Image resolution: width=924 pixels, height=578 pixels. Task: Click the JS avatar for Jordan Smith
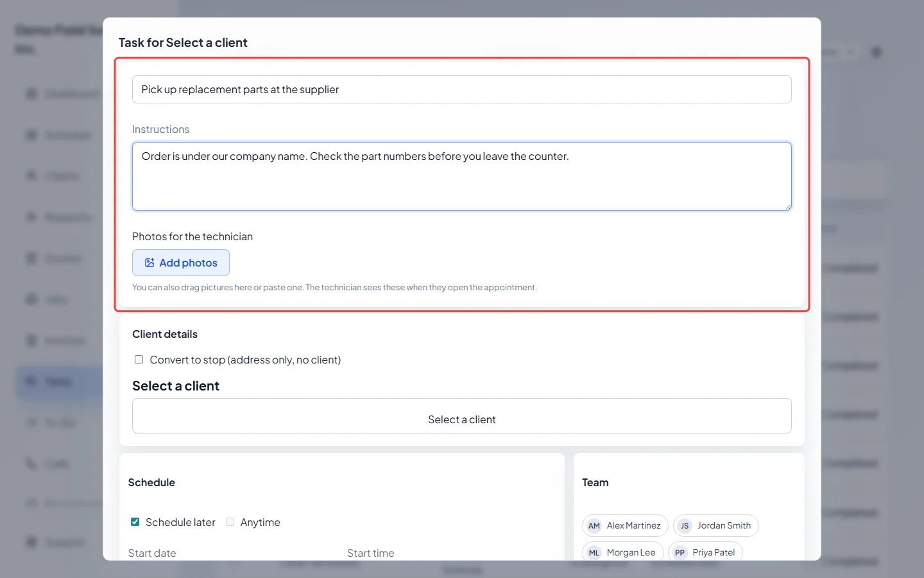click(685, 525)
